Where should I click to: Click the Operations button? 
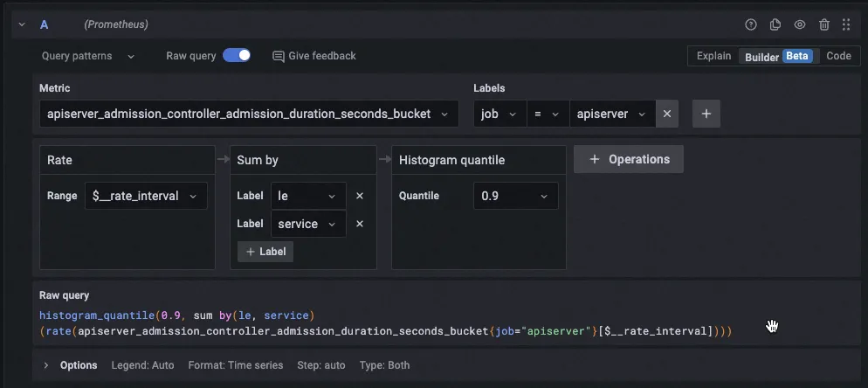coord(629,159)
